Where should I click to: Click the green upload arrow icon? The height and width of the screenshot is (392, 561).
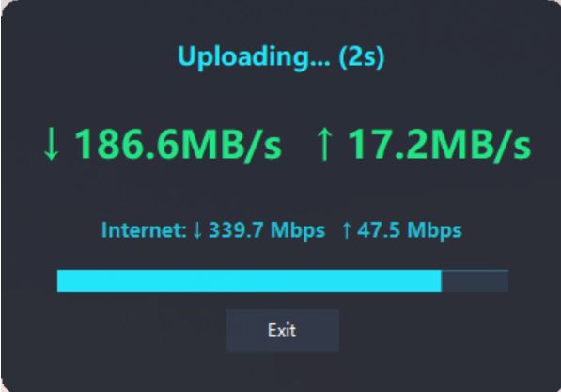coord(324,144)
